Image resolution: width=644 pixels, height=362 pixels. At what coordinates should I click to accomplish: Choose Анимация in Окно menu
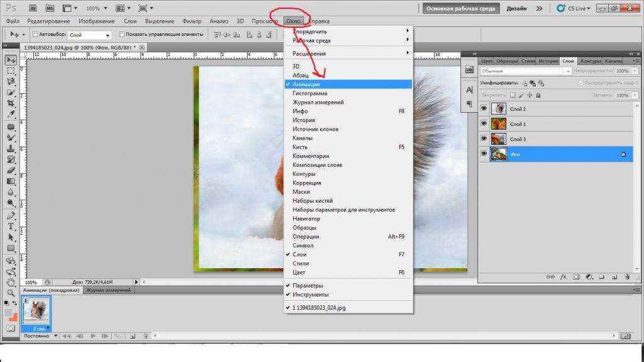tap(348, 84)
